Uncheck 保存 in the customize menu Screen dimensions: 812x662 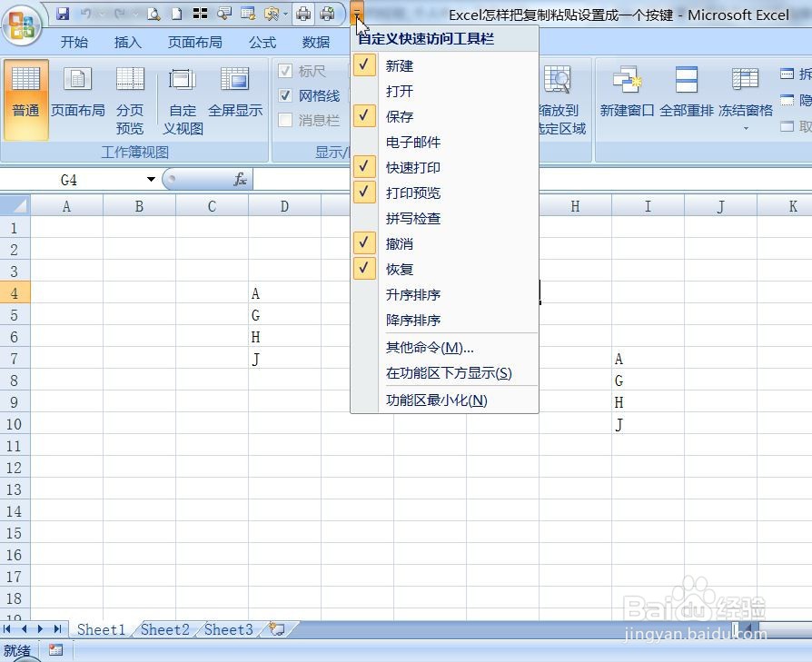pos(444,116)
